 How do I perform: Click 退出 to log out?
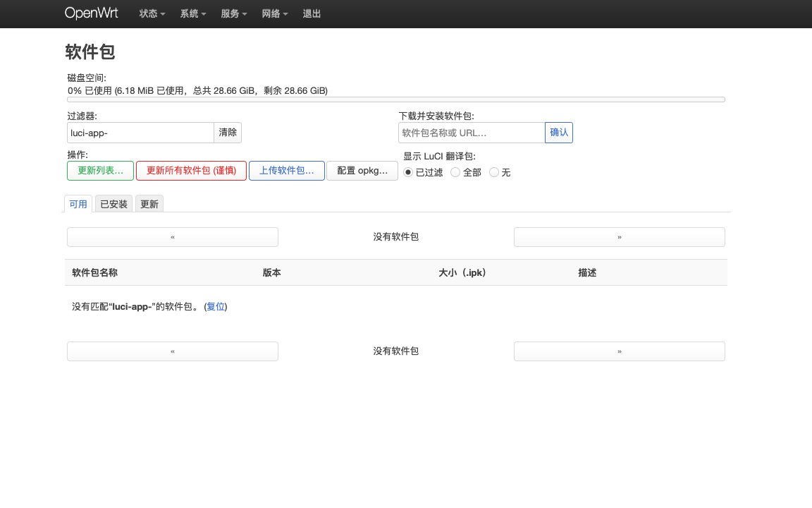tap(312, 13)
